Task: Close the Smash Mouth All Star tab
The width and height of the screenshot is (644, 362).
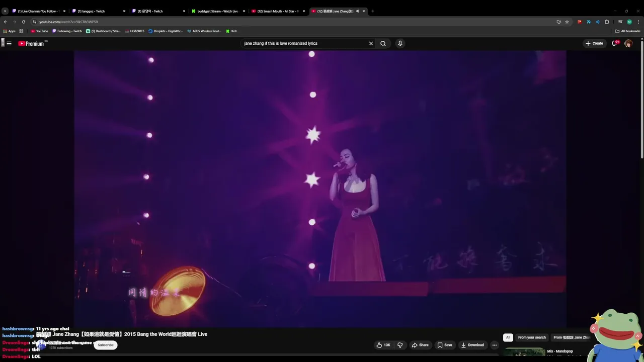Action: click(304, 11)
